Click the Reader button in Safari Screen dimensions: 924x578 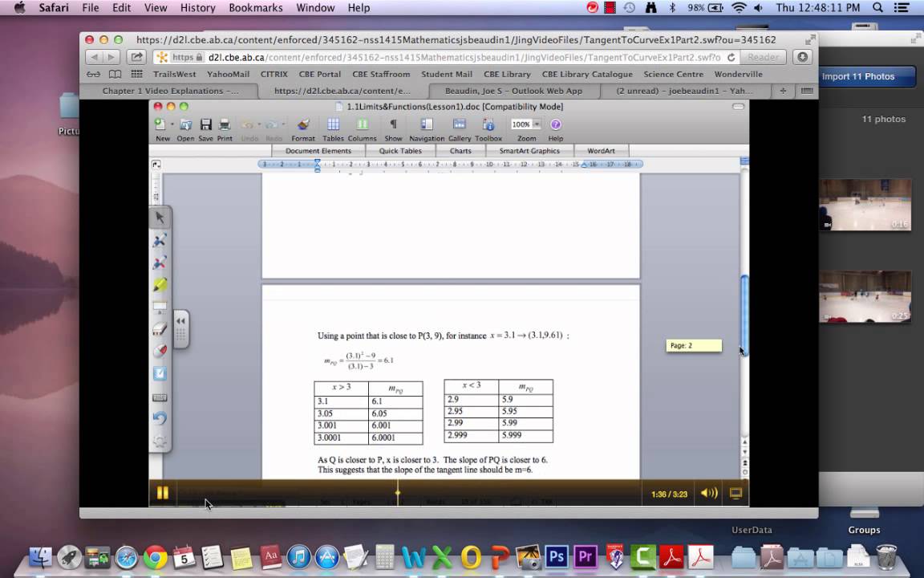click(x=763, y=57)
